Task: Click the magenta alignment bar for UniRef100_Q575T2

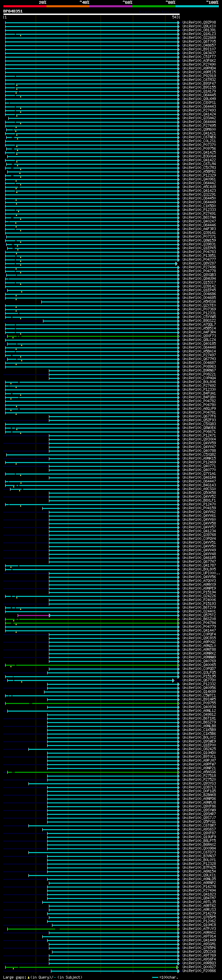Action: click(x=34, y=615)
